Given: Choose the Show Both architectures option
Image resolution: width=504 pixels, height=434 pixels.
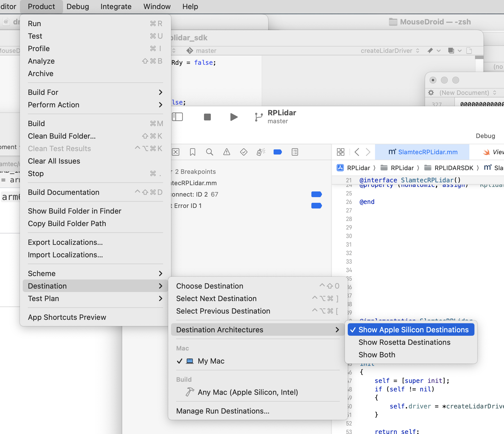Looking at the screenshot, I should 377,355.
